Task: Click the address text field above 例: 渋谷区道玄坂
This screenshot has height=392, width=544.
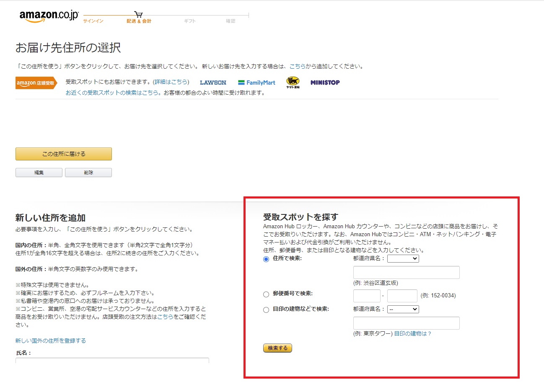Action: coord(407,272)
